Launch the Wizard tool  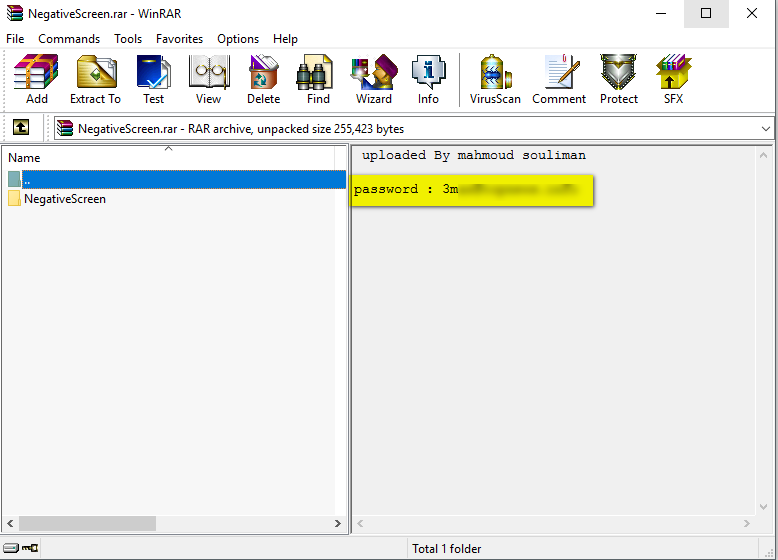374,79
